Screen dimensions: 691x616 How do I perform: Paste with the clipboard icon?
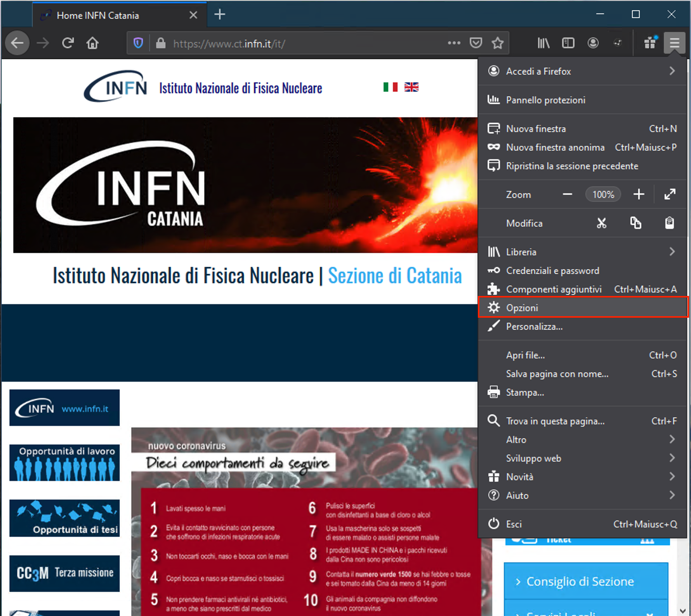tap(670, 223)
